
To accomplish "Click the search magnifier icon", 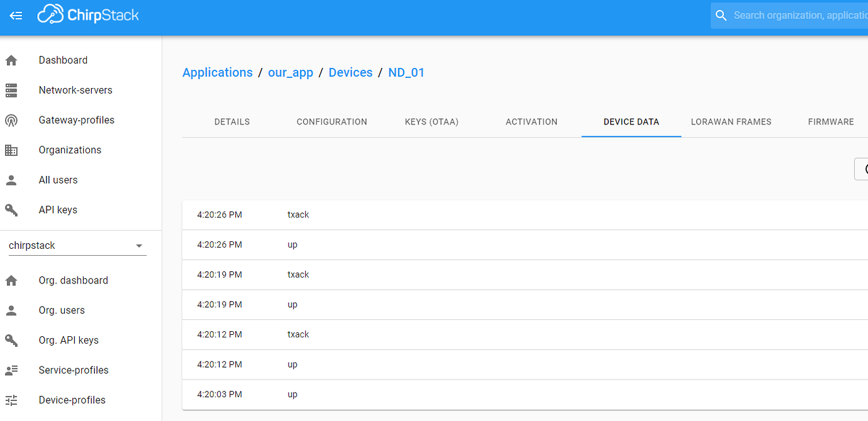I will pyautogui.click(x=721, y=15).
